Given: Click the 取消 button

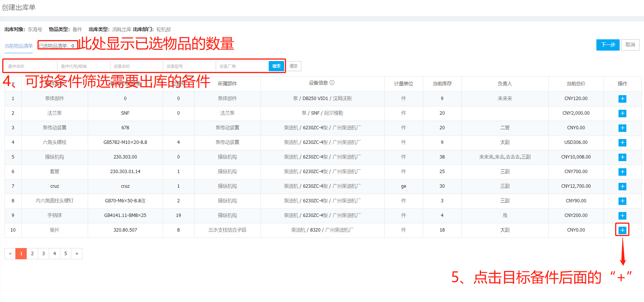Looking at the screenshot, I should click(x=630, y=45).
